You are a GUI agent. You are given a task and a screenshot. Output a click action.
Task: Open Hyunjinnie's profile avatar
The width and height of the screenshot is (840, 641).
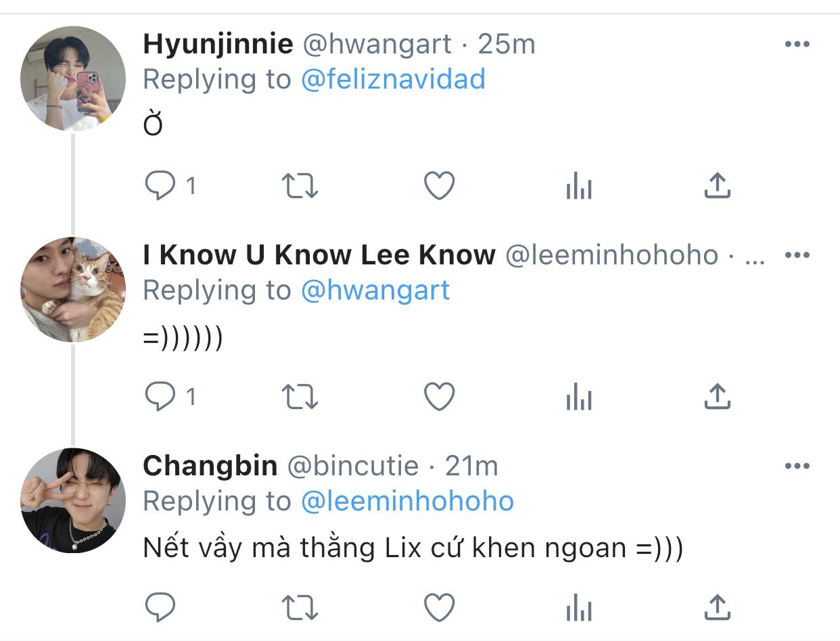[73, 78]
